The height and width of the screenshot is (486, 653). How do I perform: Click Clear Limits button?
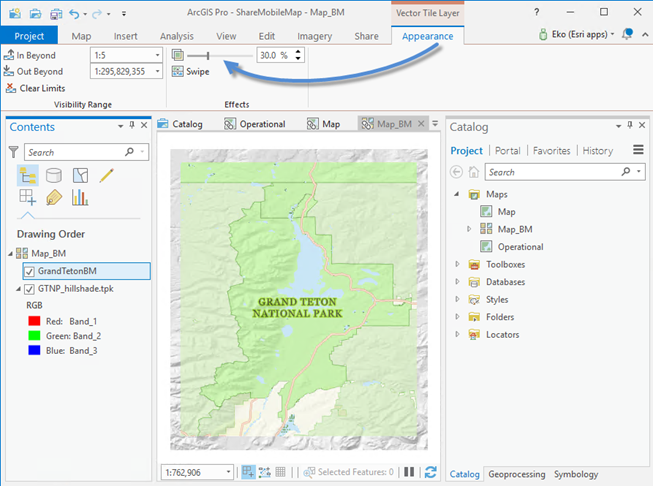(36, 88)
